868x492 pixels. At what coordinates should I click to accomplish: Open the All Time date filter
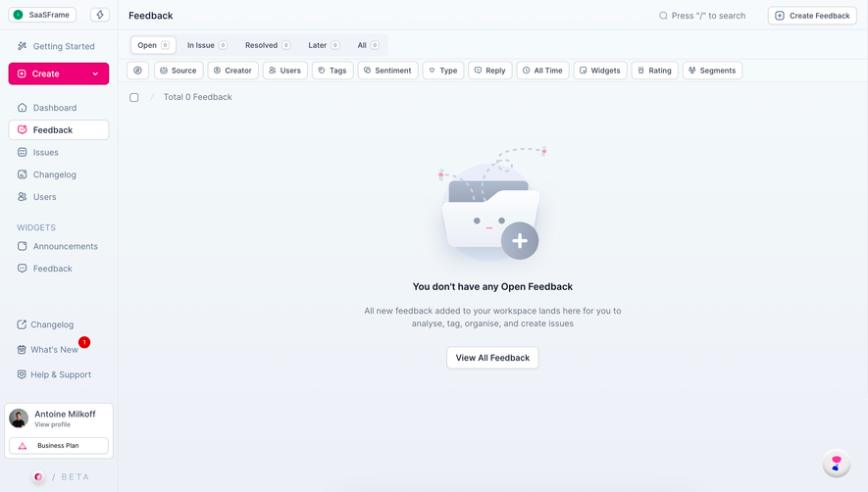[542, 71]
